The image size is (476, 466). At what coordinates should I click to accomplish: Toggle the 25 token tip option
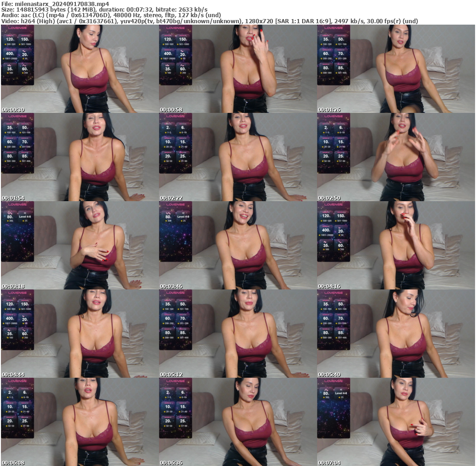coord(183,156)
